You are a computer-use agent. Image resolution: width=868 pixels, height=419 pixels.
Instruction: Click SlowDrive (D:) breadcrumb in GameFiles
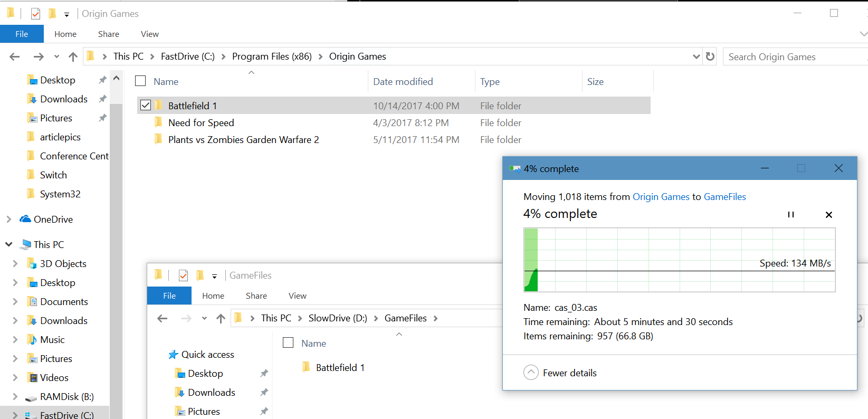(x=338, y=318)
